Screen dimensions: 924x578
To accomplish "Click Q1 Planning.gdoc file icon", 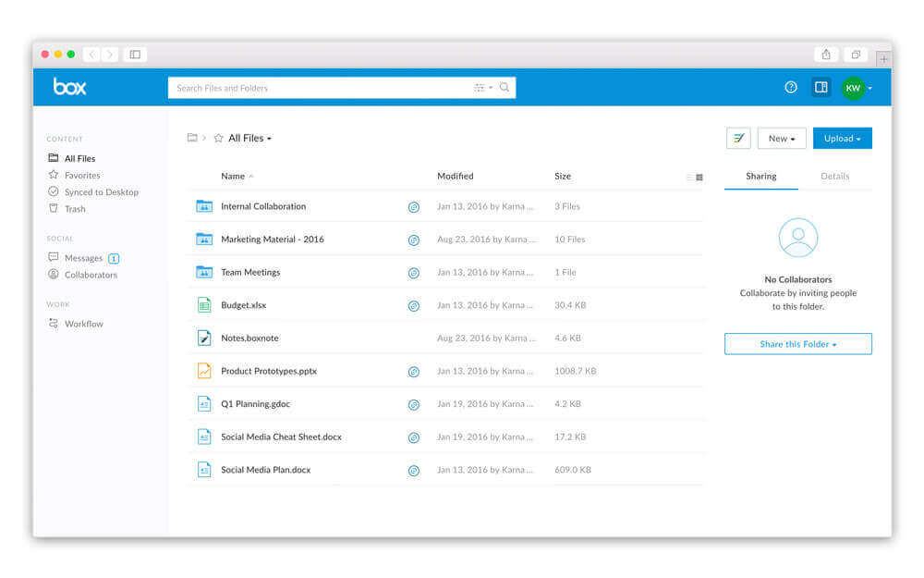I will coord(204,404).
